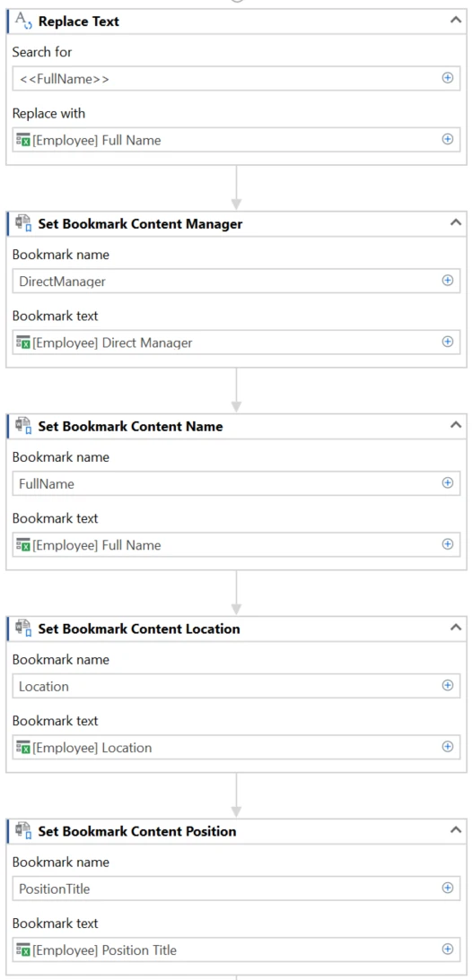Image resolution: width=472 pixels, height=980 pixels.
Task: Click Set Bookmark Content Location activity icon
Action: [x=24, y=629]
